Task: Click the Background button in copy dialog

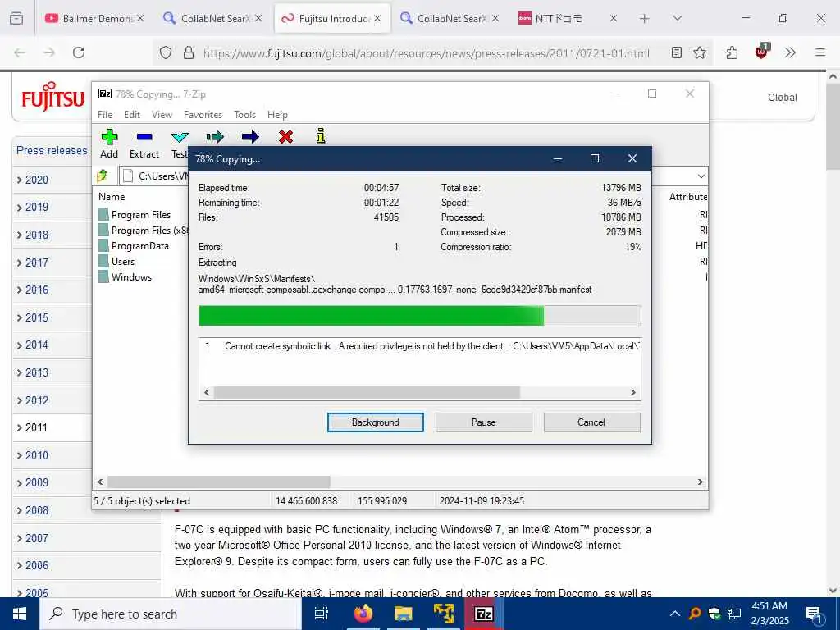Action: click(375, 422)
